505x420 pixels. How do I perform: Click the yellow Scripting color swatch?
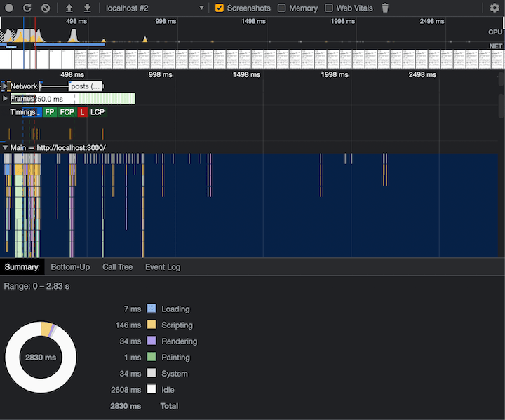pyautogui.click(x=151, y=325)
